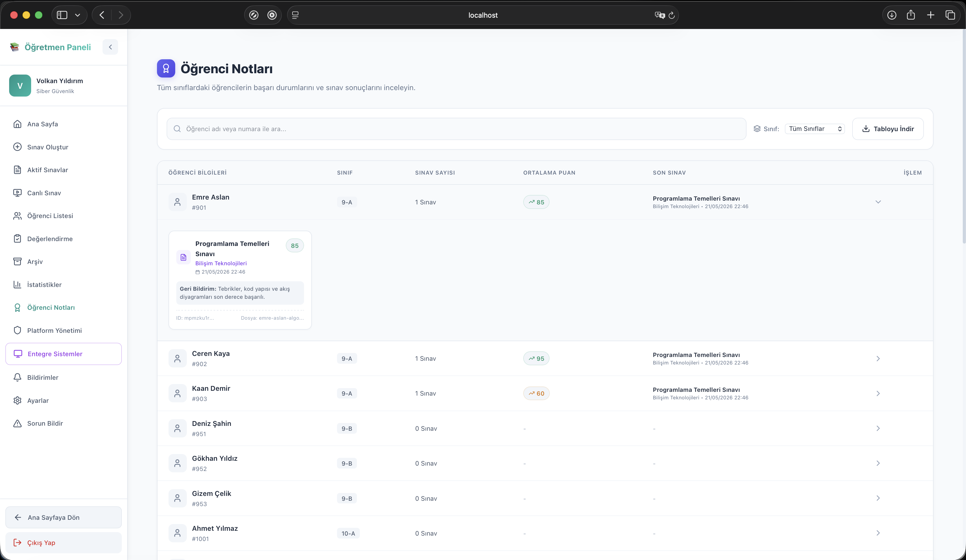This screenshot has height=560, width=966.
Task: Open Sorun Bildir report page
Action: tap(64, 423)
